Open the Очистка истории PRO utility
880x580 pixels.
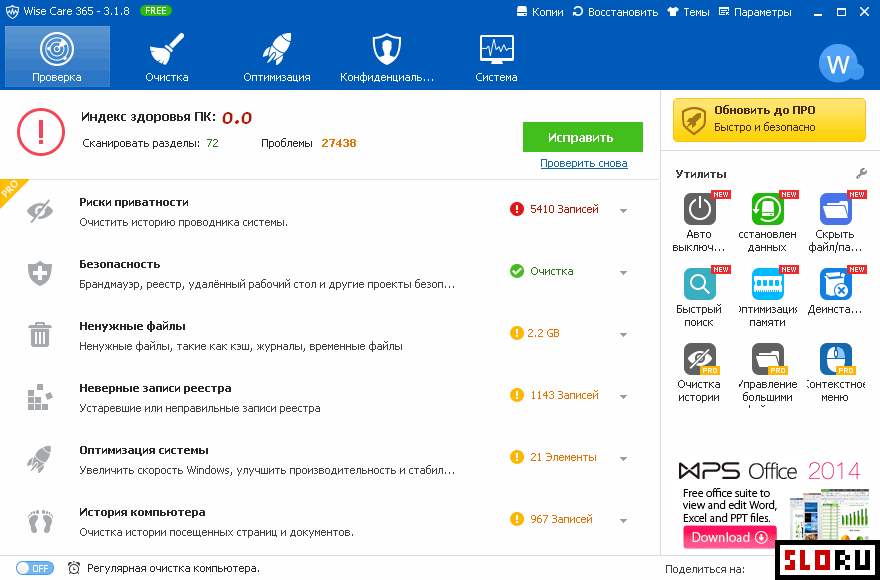point(699,359)
